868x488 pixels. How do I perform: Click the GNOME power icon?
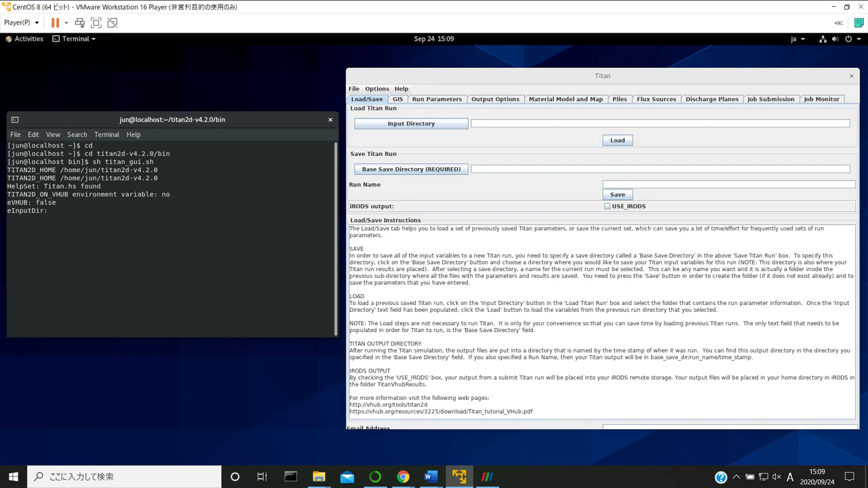coord(848,39)
